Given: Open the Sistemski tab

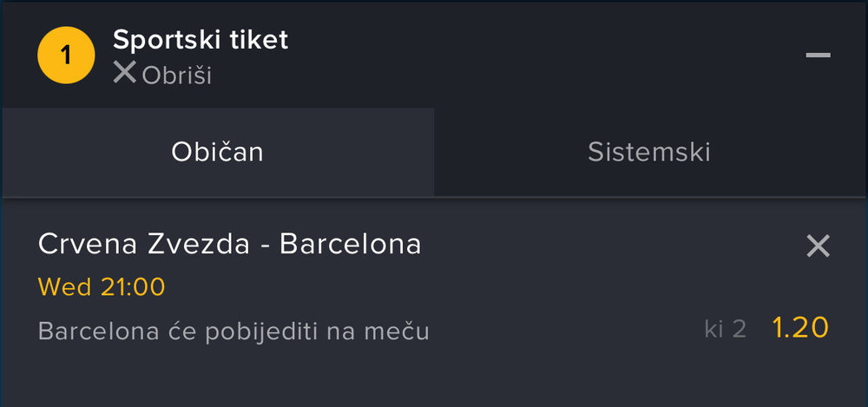Looking at the screenshot, I should (x=649, y=152).
